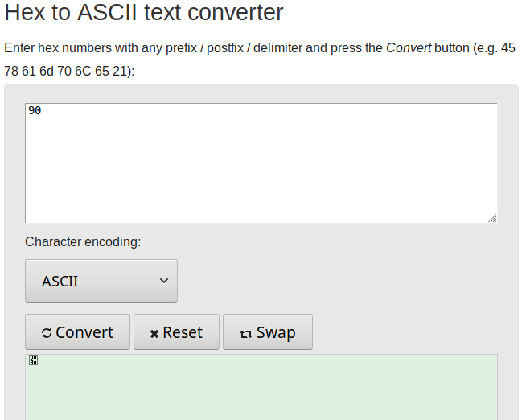This screenshot has height=420, width=526.
Task: Click the Reset button
Action: 176,332
